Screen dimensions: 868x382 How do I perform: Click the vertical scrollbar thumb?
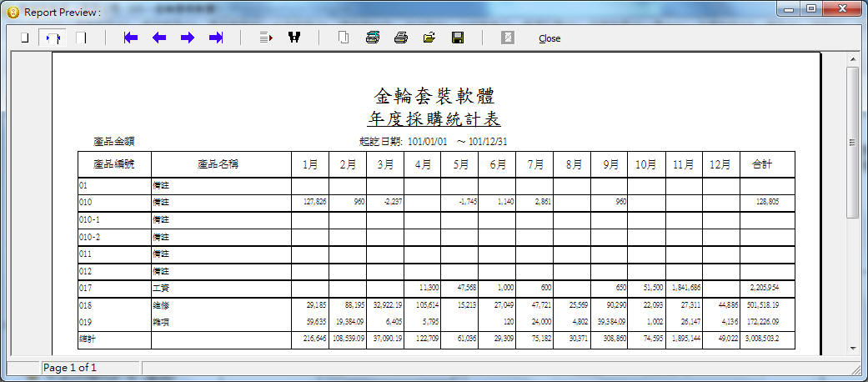tap(853, 143)
